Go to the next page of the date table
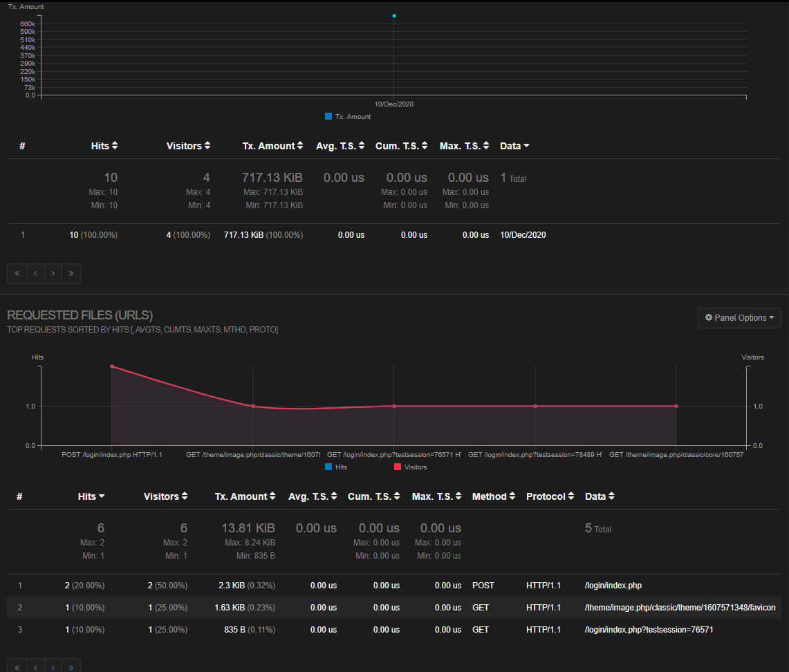 click(53, 274)
